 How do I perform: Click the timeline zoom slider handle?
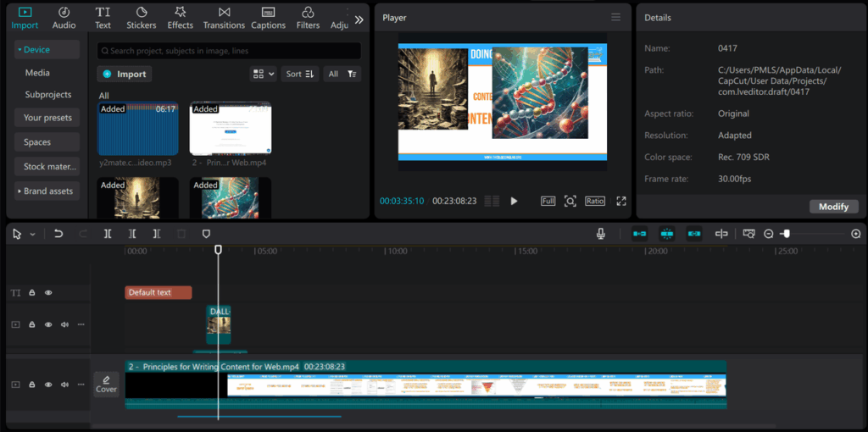click(x=786, y=234)
